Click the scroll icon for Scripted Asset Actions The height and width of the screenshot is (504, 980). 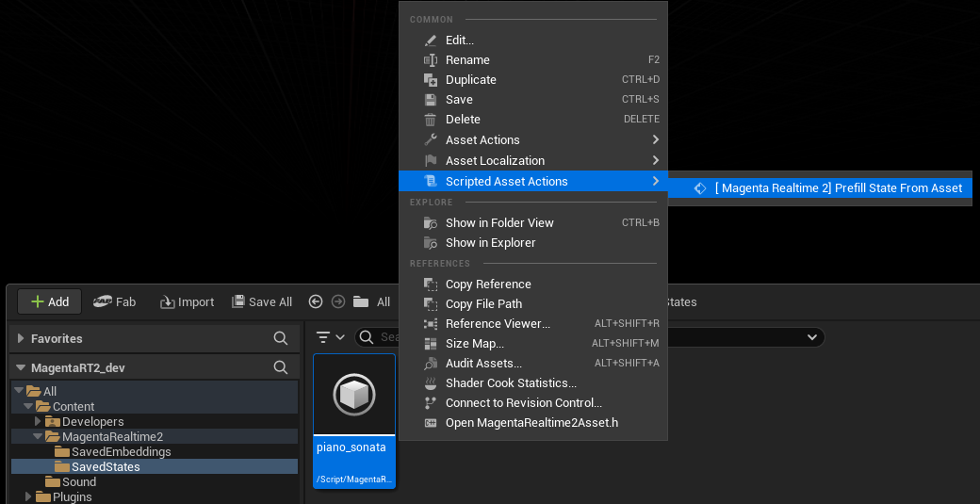(x=430, y=181)
